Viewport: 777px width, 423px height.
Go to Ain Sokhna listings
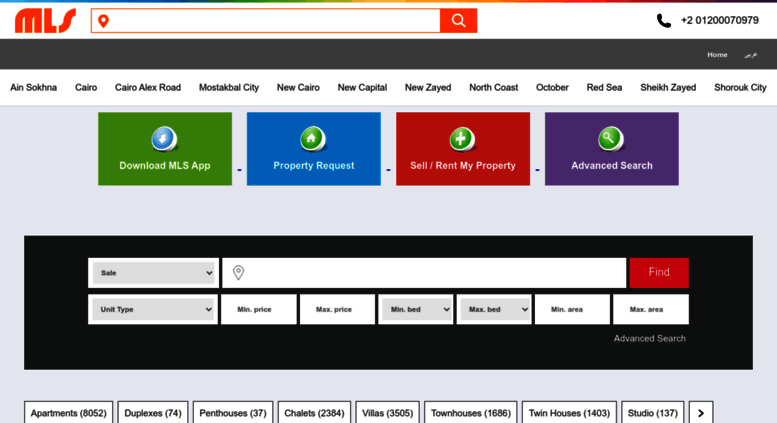click(34, 88)
